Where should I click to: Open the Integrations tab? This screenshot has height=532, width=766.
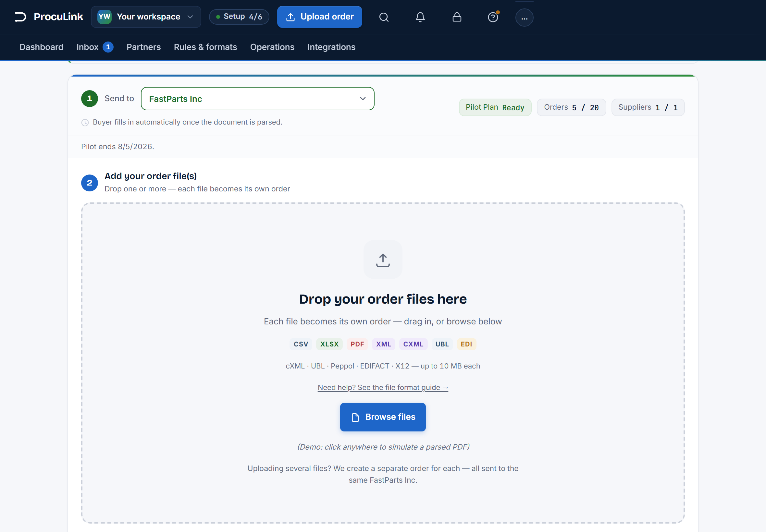[331, 47]
